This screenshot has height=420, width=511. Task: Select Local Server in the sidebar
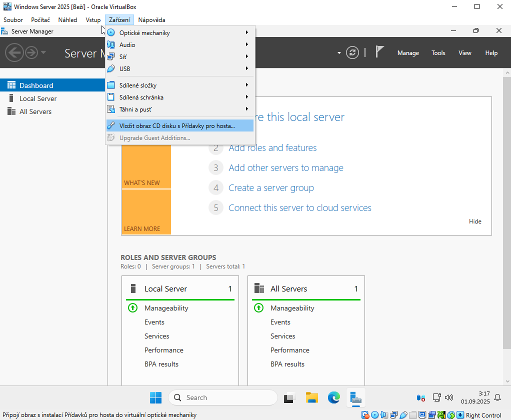(x=38, y=98)
